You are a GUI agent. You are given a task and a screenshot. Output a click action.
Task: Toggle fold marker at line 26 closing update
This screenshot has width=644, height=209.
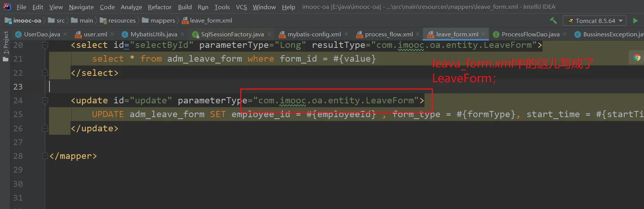pyautogui.click(x=45, y=128)
